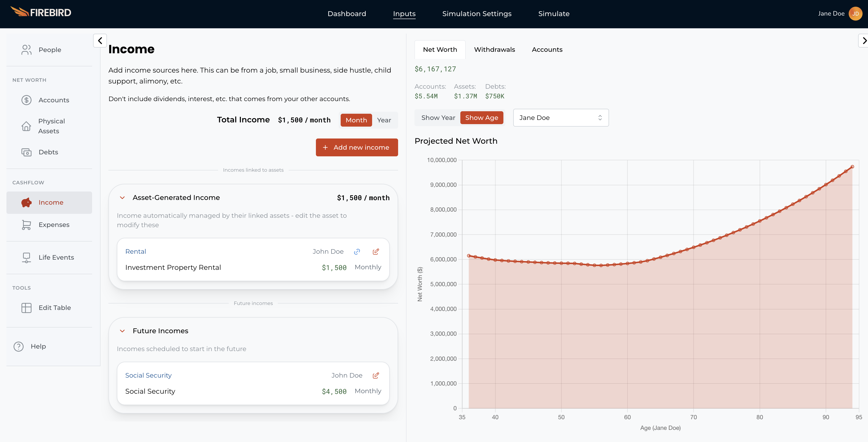Click the People sidebar icon
The image size is (868, 442).
(26, 50)
